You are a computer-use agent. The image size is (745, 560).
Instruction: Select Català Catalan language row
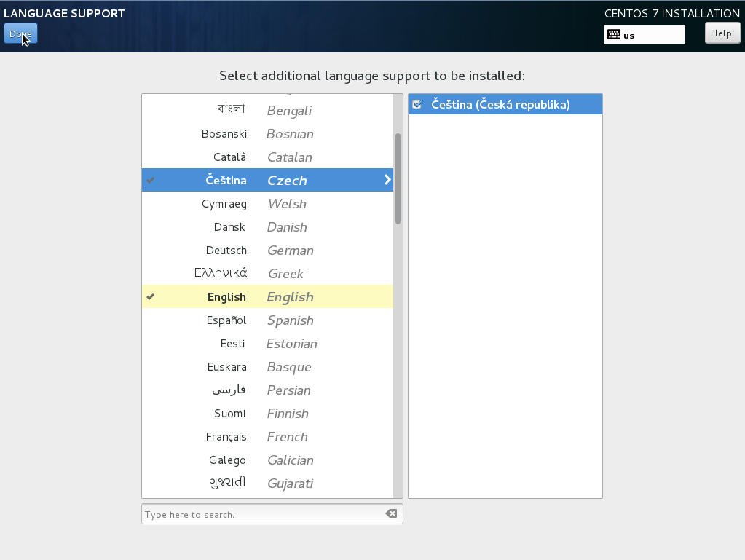pos(267,157)
